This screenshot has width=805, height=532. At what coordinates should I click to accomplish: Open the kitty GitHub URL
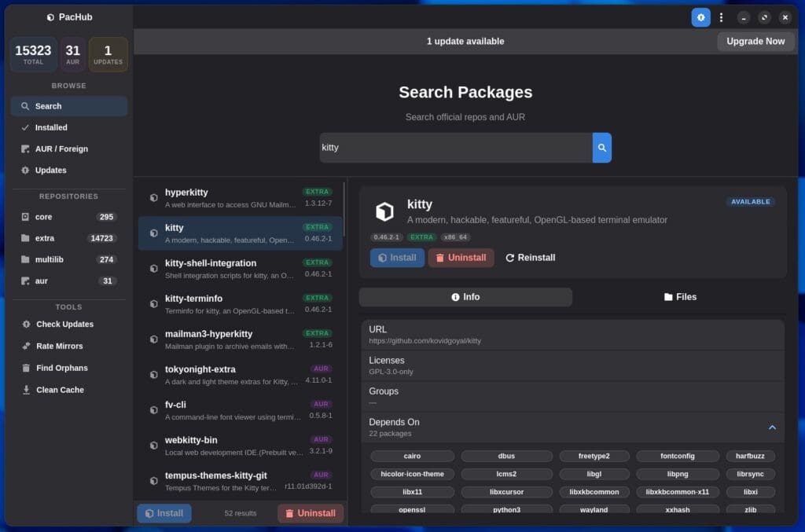click(426, 341)
